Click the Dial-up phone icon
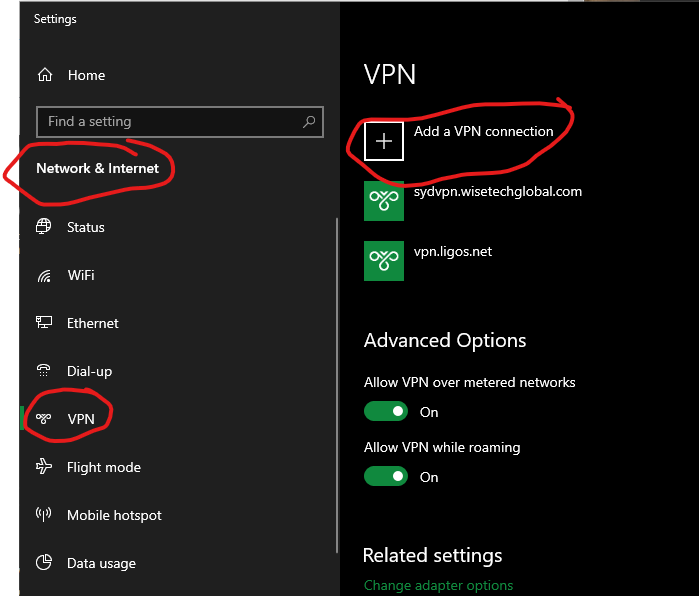This screenshot has height=596, width=699. click(43, 370)
